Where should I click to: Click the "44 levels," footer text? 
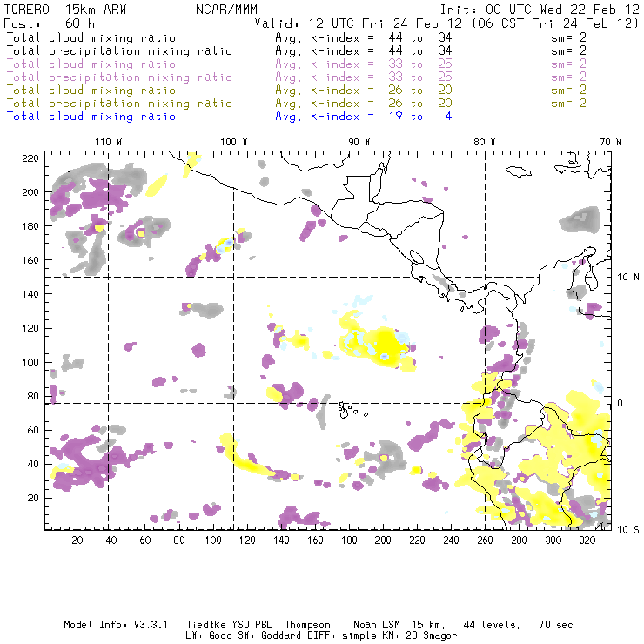[x=492, y=625]
